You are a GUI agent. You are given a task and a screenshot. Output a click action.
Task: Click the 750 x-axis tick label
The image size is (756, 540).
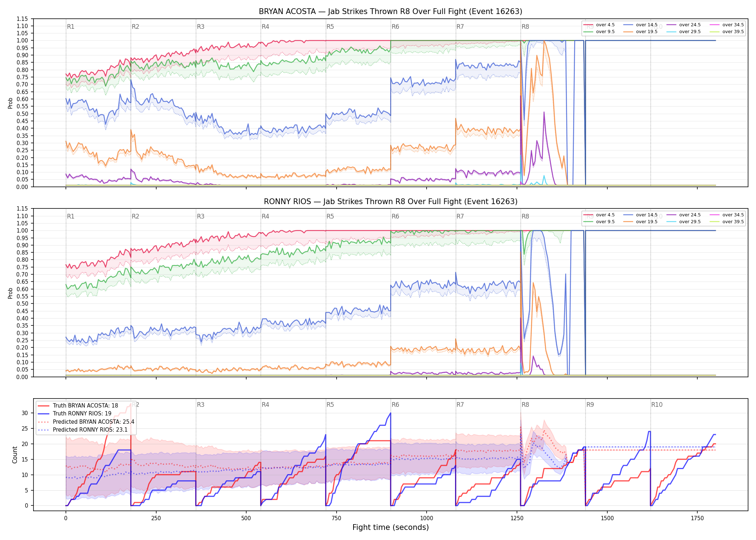click(337, 518)
